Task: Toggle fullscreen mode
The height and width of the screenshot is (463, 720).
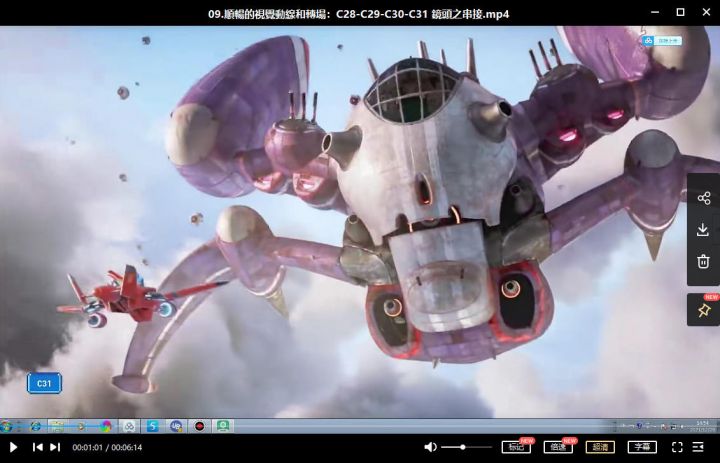Action: tap(677, 447)
